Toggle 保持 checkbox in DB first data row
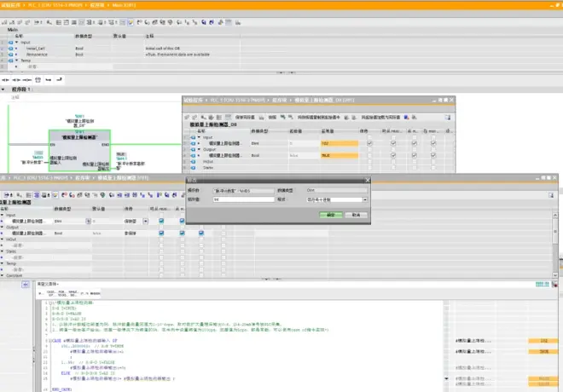The width and height of the screenshot is (563, 392). [x=369, y=143]
